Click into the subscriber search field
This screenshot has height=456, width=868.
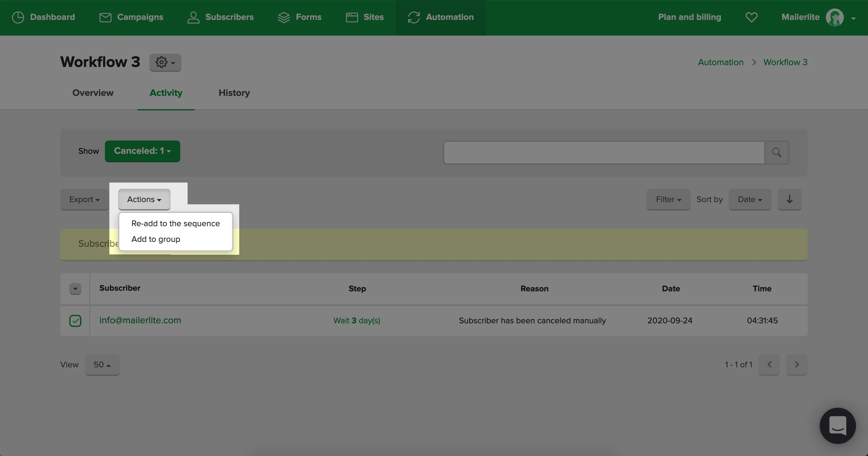pyautogui.click(x=603, y=152)
